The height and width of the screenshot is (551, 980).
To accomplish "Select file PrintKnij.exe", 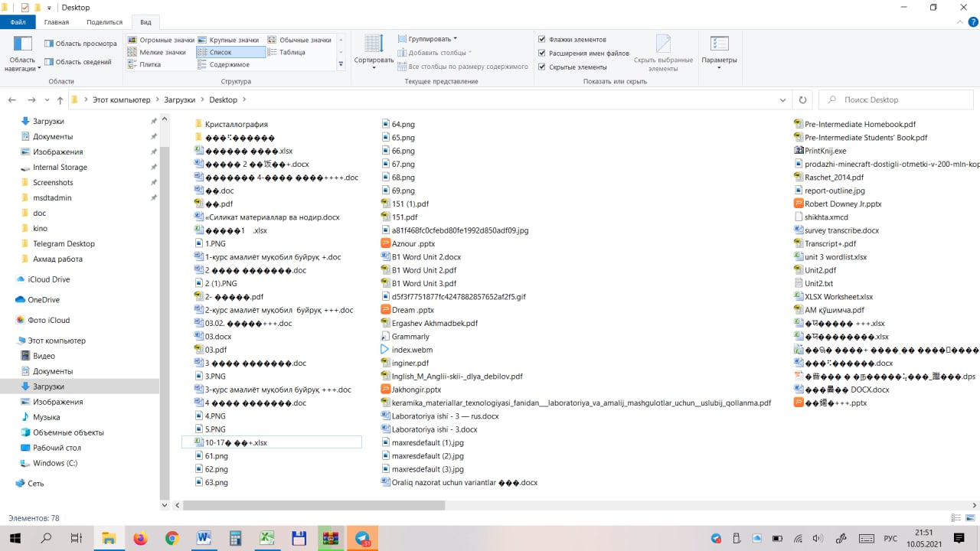I will [x=820, y=151].
